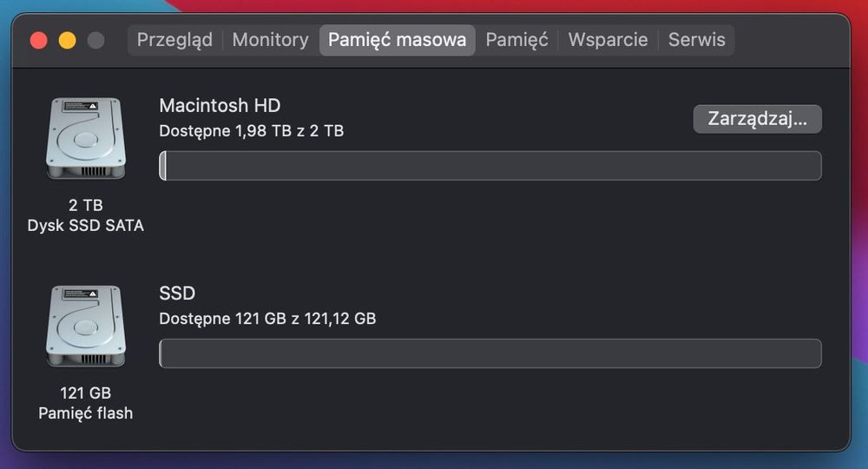The height and width of the screenshot is (469, 868).
Task: Click the Dysk SSD SATA label
Action: 86,226
